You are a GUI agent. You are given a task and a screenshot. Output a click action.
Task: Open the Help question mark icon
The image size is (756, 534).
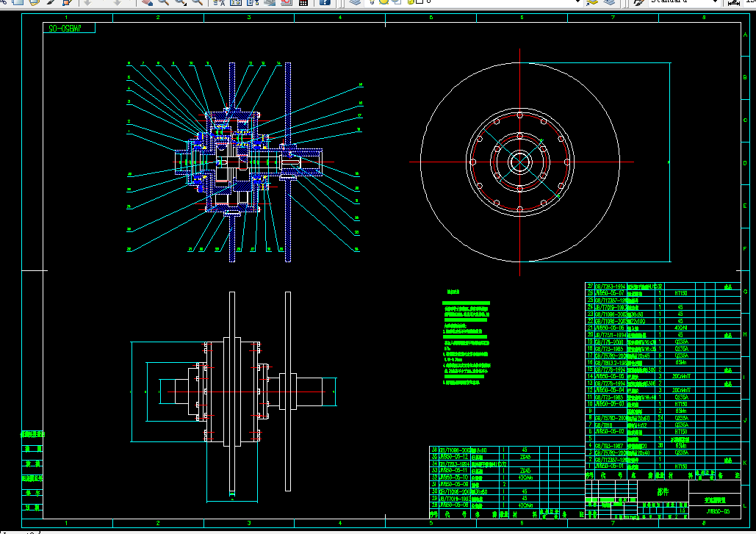(x=325, y=2)
